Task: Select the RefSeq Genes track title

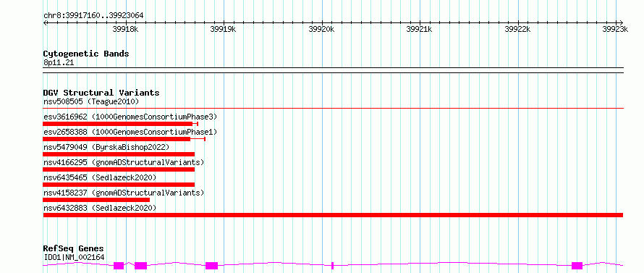Action: click(x=74, y=249)
